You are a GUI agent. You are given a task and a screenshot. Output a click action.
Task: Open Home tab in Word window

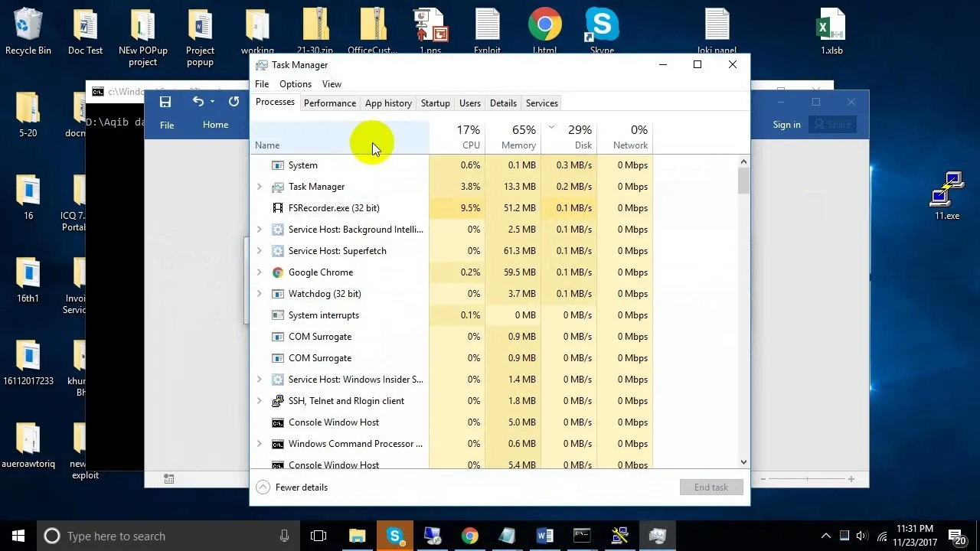pos(215,125)
